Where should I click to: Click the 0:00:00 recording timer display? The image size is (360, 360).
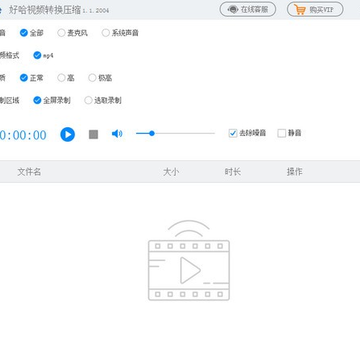(23, 135)
